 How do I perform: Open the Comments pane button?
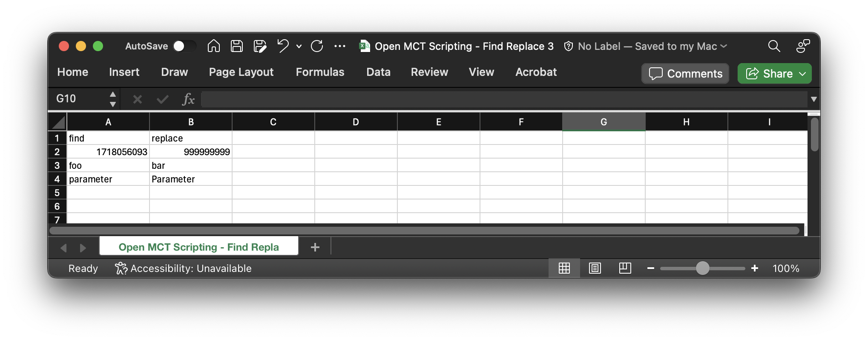pyautogui.click(x=685, y=73)
